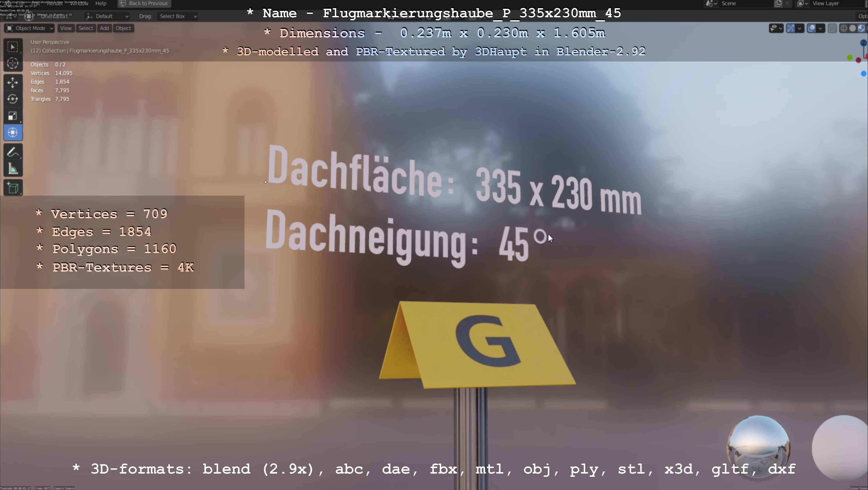The width and height of the screenshot is (868, 490).
Task: Click the green Y axis gizmo dot
Action: coord(849,58)
